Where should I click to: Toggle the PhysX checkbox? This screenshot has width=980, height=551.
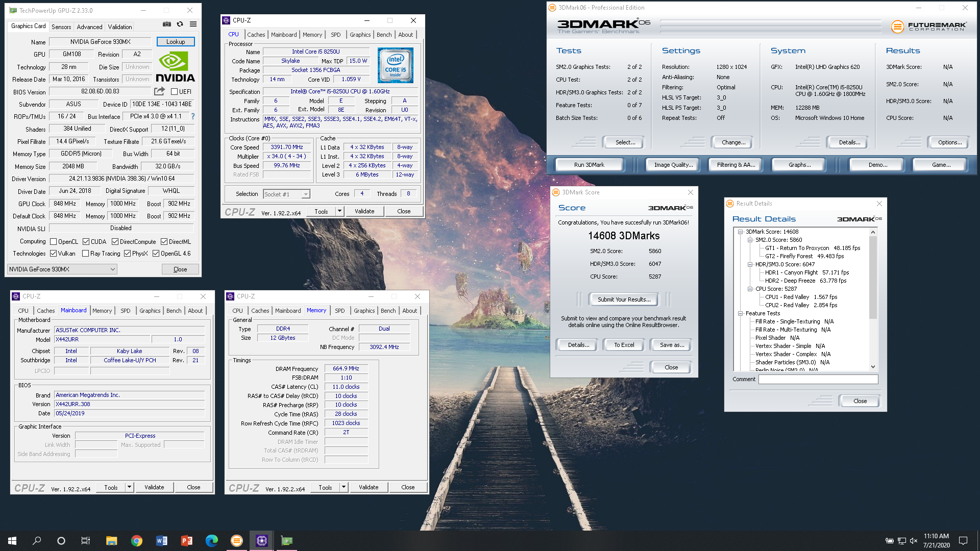point(127,254)
